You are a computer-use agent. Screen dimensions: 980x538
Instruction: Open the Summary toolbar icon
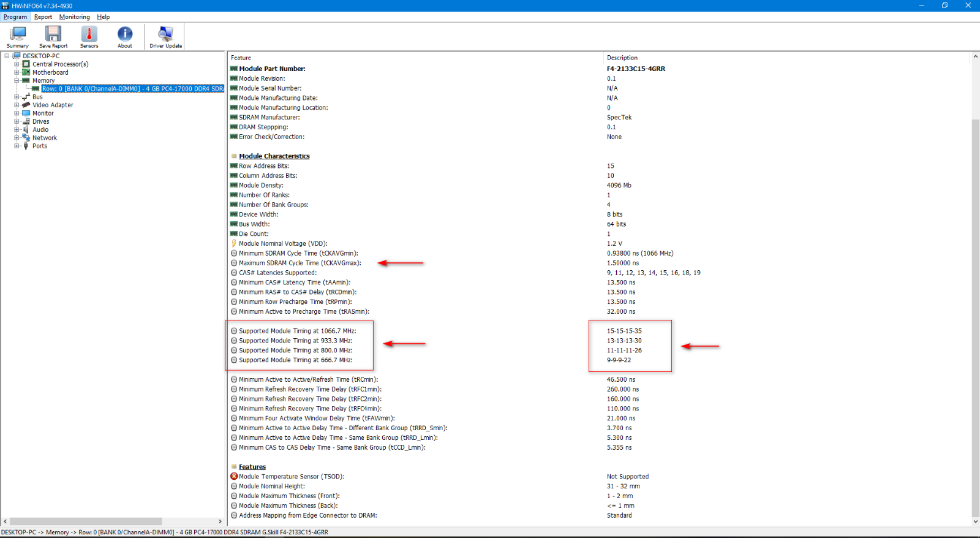(18, 37)
